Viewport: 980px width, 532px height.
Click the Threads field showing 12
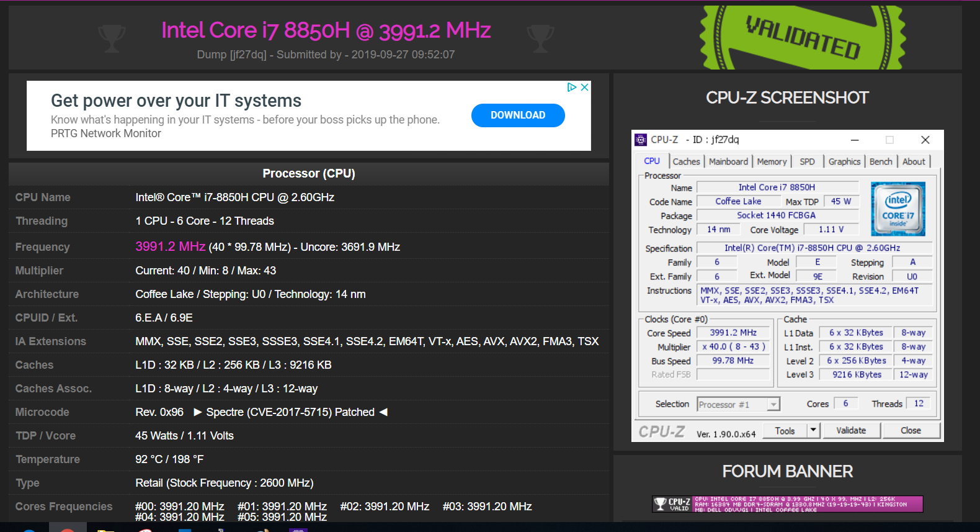tap(919, 404)
